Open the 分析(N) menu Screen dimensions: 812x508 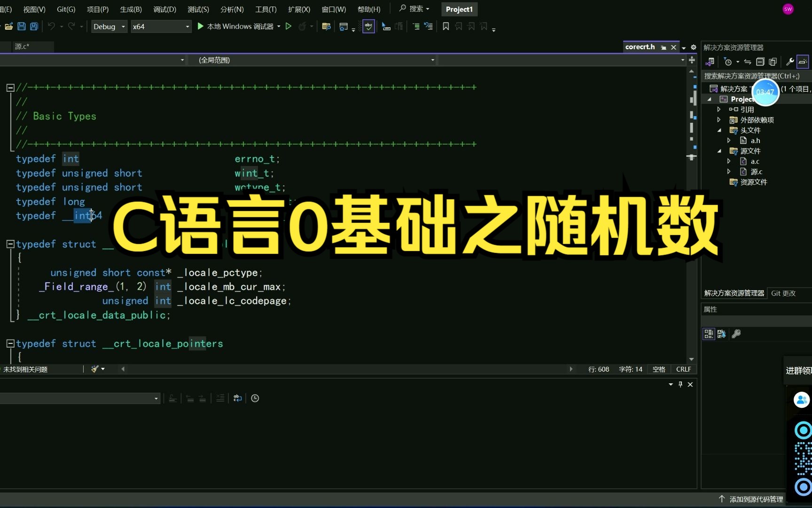pos(232,9)
